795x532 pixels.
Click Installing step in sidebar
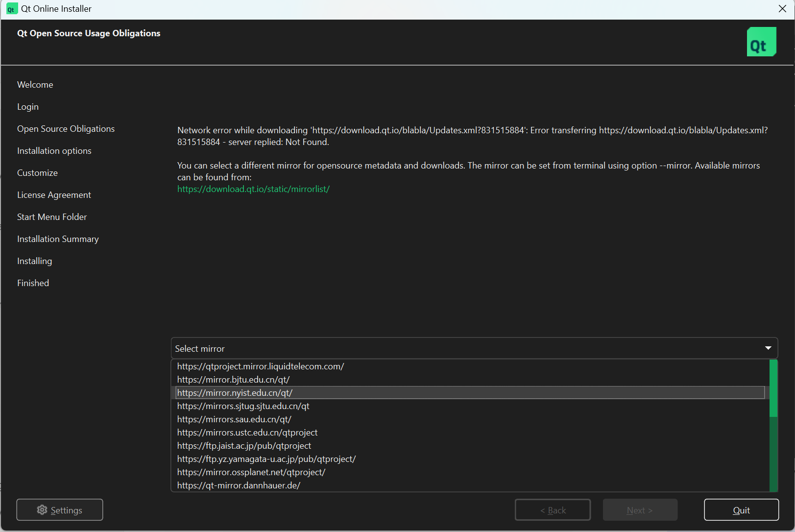point(34,261)
